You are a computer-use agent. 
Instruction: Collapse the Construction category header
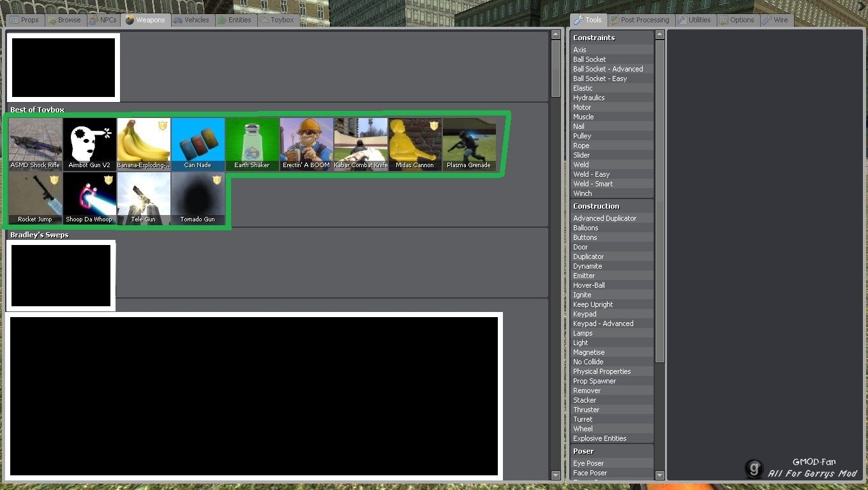(x=612, y=206)
